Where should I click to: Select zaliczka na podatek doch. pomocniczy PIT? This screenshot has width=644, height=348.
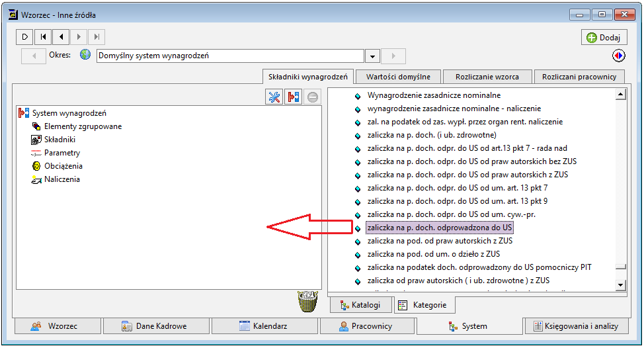point(479,267)
